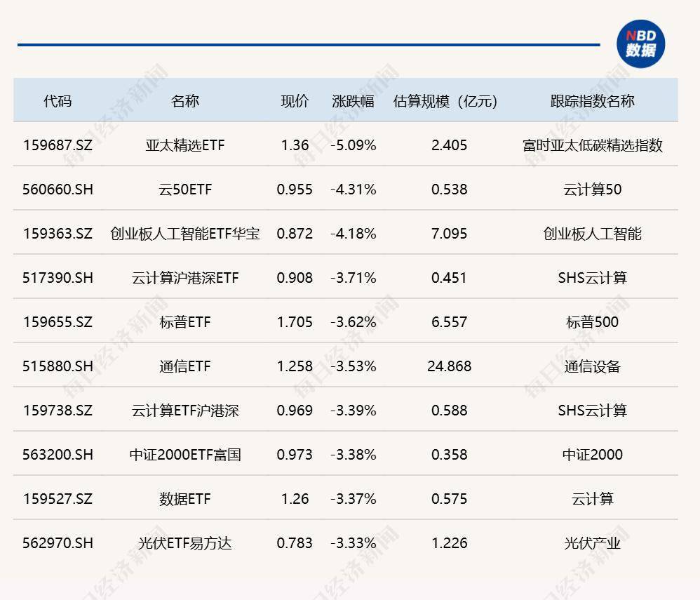Click the 跟踪指数名称 column header

(x=591, y=100)
